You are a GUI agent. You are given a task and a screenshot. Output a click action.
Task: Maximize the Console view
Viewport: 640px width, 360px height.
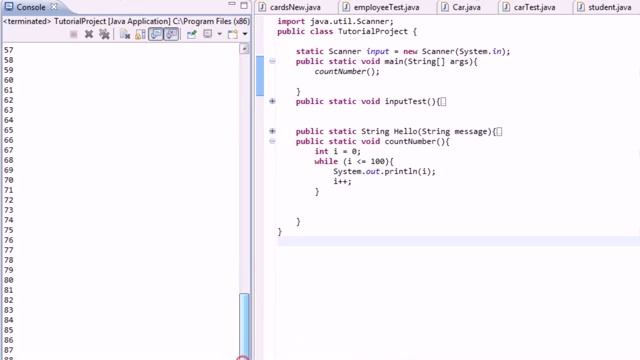click(x=244, y=5)
